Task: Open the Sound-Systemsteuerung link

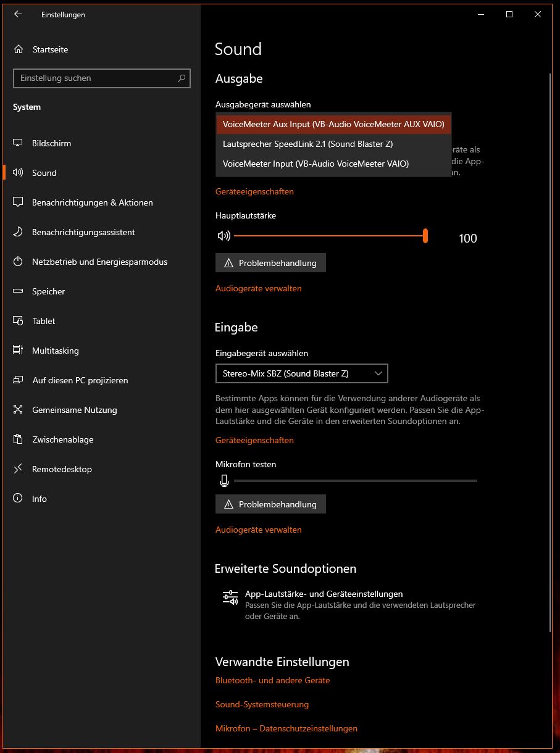Action: 262,704
